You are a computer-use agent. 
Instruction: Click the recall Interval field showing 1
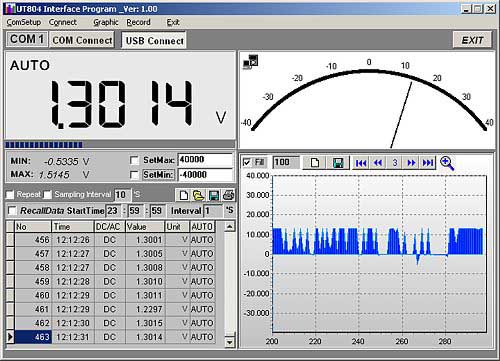(213, 211)
